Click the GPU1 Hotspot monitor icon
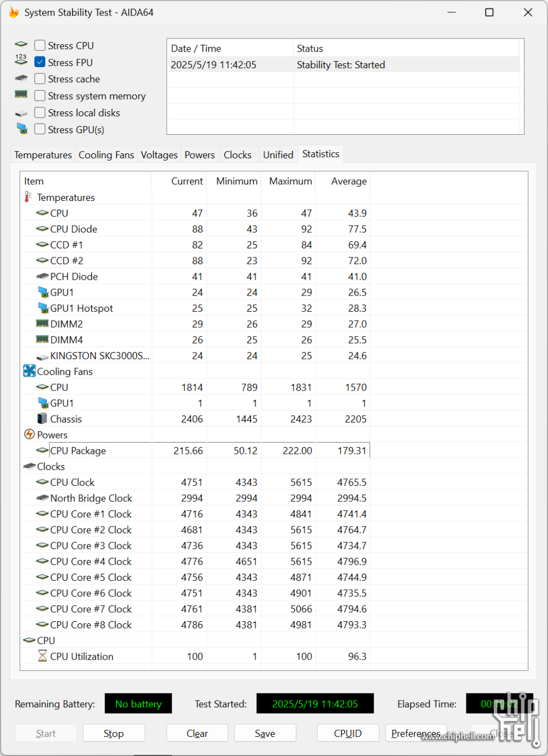 point(42,308)
